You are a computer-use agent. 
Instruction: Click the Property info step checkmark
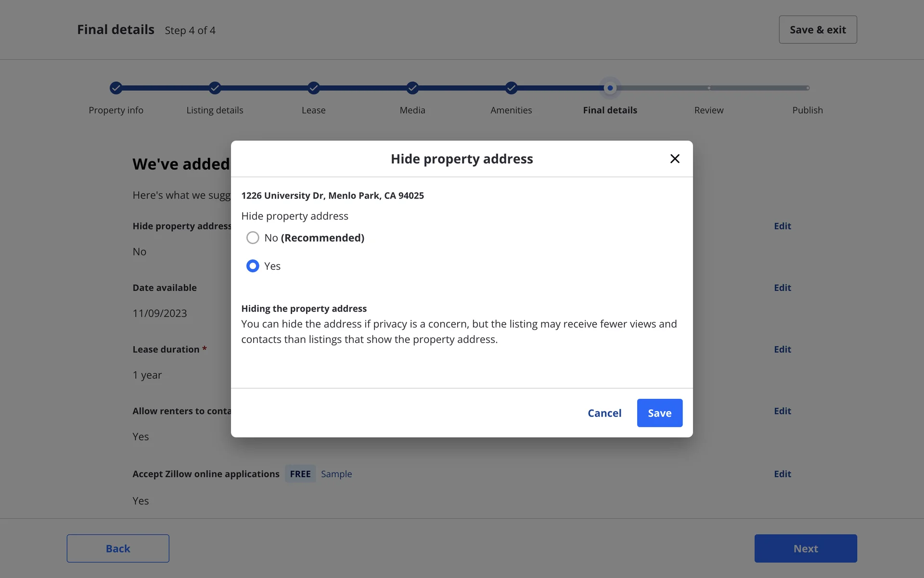pos(115,88)
